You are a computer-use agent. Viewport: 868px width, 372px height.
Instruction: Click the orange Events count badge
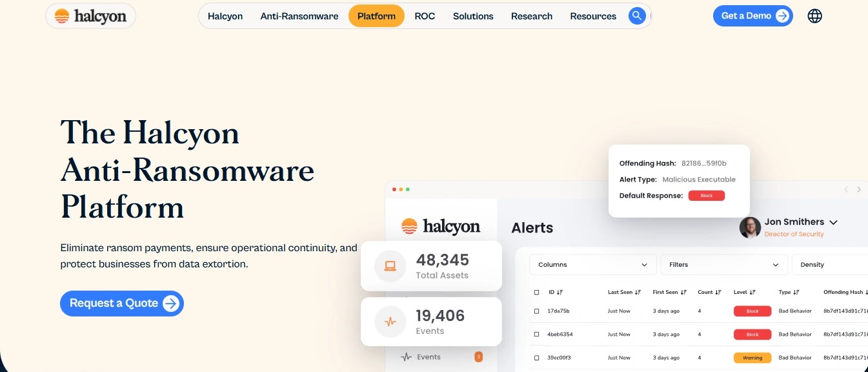pos(478,356)
